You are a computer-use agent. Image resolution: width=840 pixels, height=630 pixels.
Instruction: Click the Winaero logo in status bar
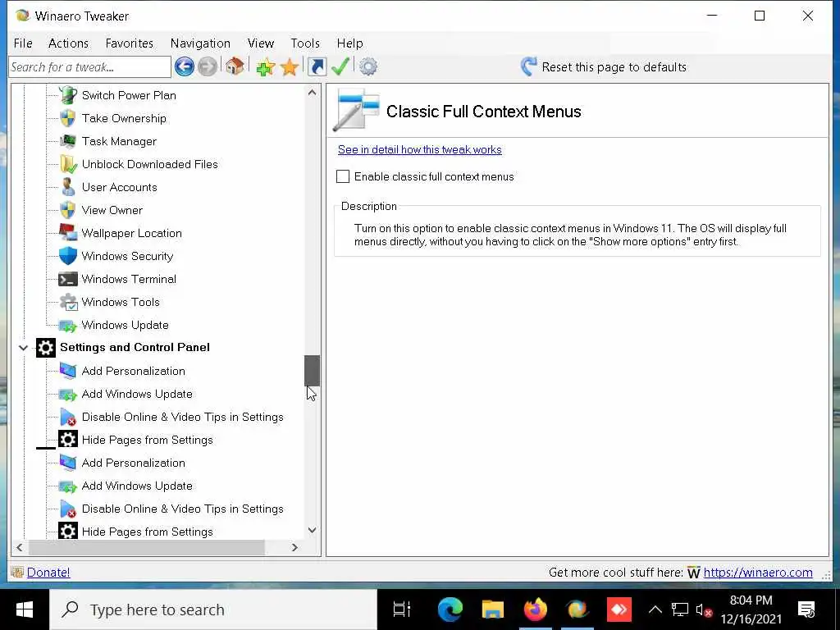694,573
